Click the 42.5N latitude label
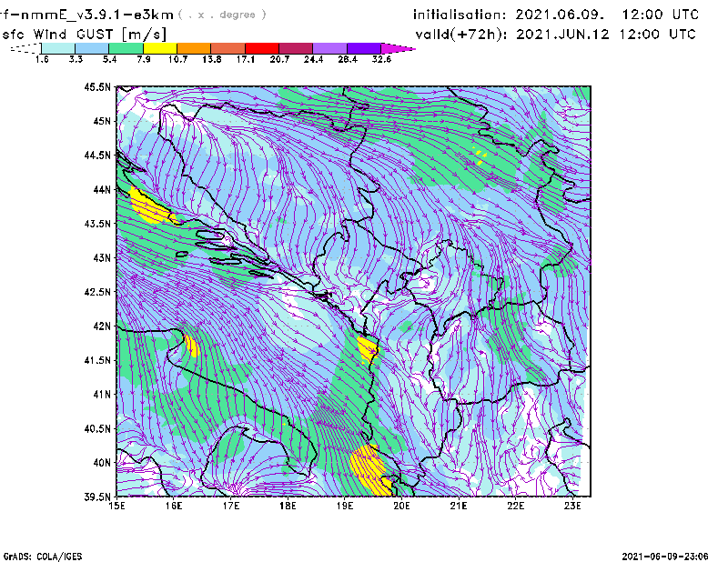The image size is (728, 562). click(x=97, y=292)
